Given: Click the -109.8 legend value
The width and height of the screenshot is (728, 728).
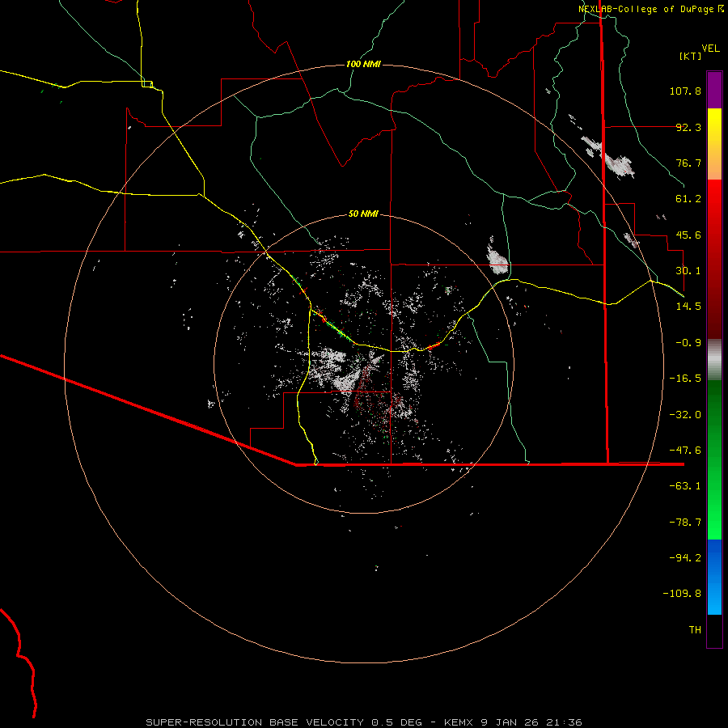Looking at the screenshot, I should point(682,594).
